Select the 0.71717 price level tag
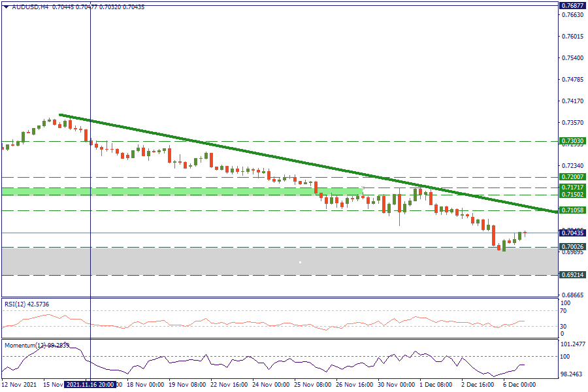Image resolution: width=588 pixels, height=392 pixels. 572,188
